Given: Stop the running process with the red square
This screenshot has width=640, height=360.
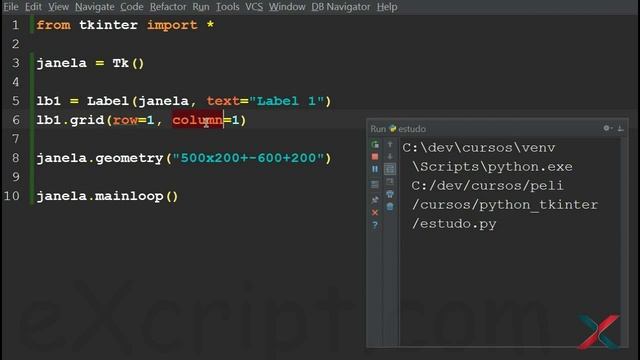Looking at the screenshot, I should [x=375, y=157].
